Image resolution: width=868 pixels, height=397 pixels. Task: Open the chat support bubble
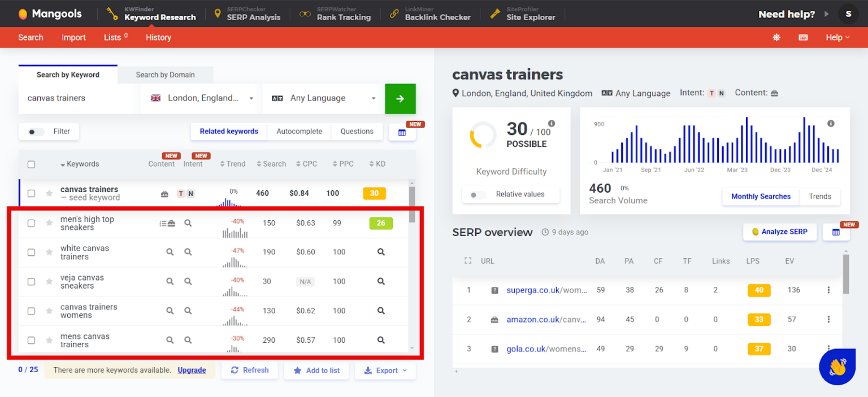tap(837, 367)
